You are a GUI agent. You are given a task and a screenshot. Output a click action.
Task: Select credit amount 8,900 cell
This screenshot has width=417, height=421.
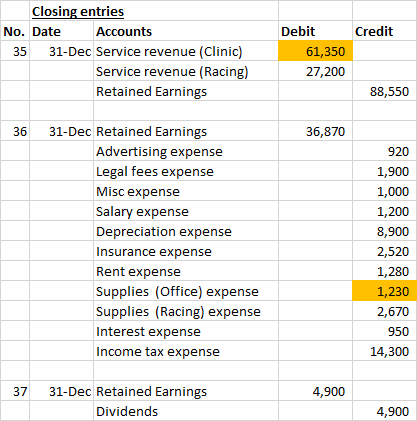pyautogui.click(x=384, y=231)
